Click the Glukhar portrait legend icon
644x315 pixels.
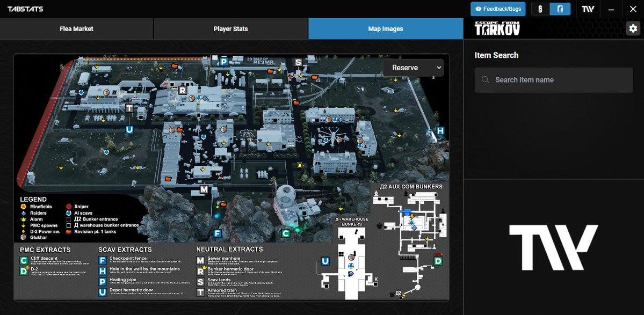point(24,238)
